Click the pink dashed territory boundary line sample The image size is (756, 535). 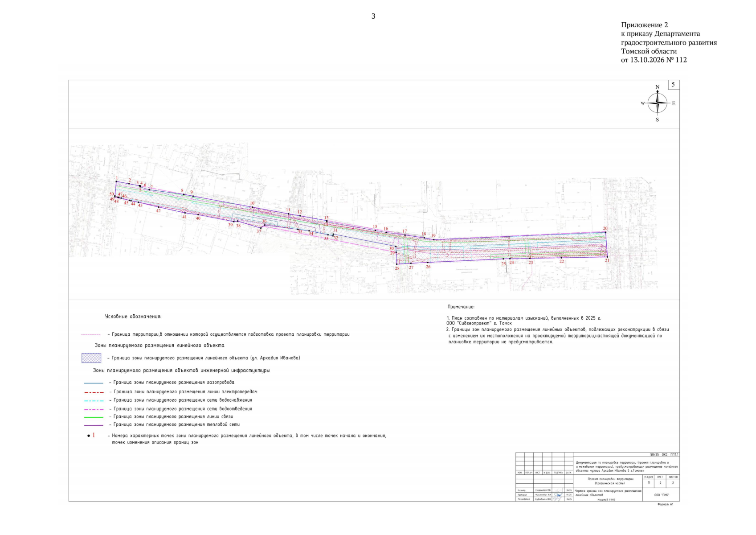pos(91,334)
